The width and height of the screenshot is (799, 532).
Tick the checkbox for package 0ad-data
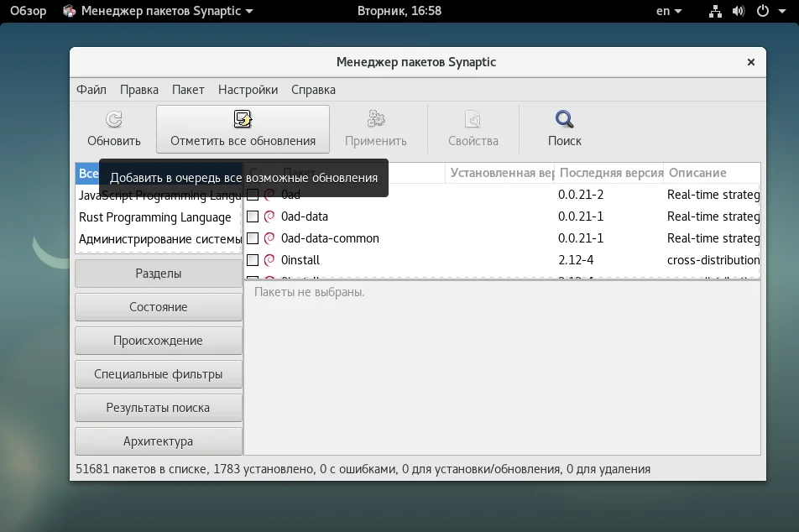[x=253, y=216]
